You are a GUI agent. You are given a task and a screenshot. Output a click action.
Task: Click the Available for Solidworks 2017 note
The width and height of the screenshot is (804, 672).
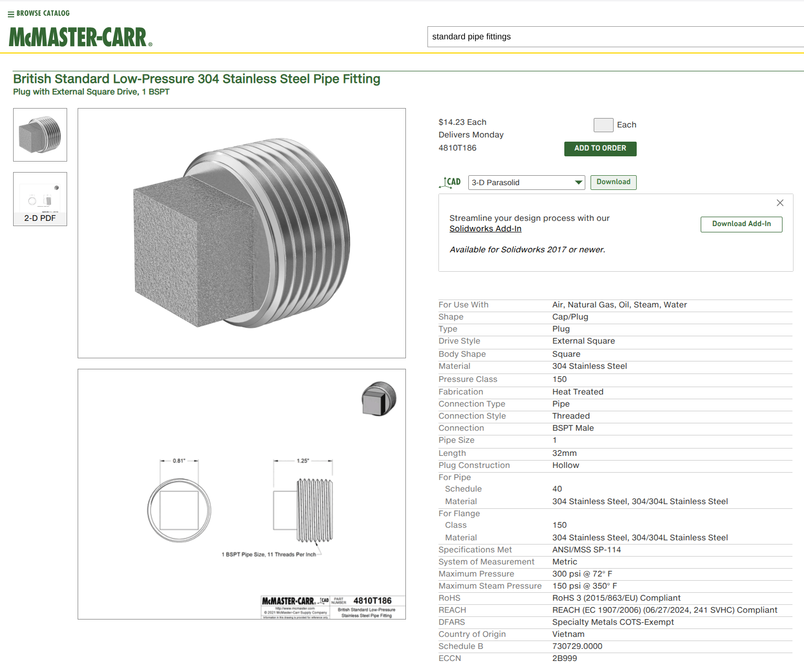click(x=527, y=250)
